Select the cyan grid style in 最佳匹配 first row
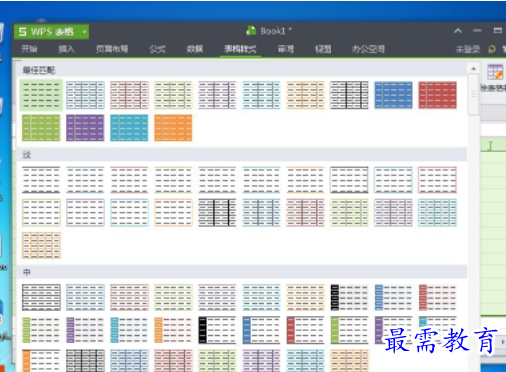Viewport: 506px width, 372px height. (x=261, y=95)
